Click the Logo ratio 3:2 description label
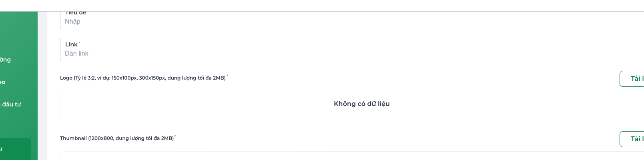The height and width of the screenshot is (160, 644). (142, 78)
